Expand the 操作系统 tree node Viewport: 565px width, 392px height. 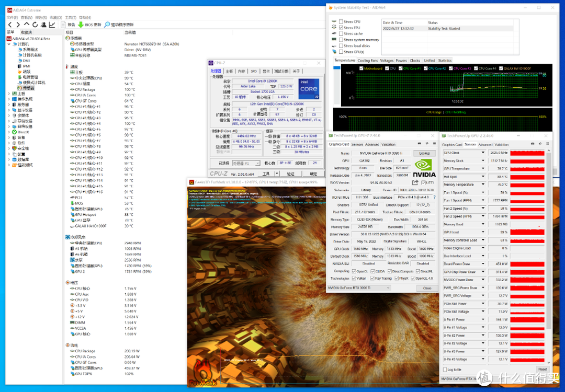[9, 99]
